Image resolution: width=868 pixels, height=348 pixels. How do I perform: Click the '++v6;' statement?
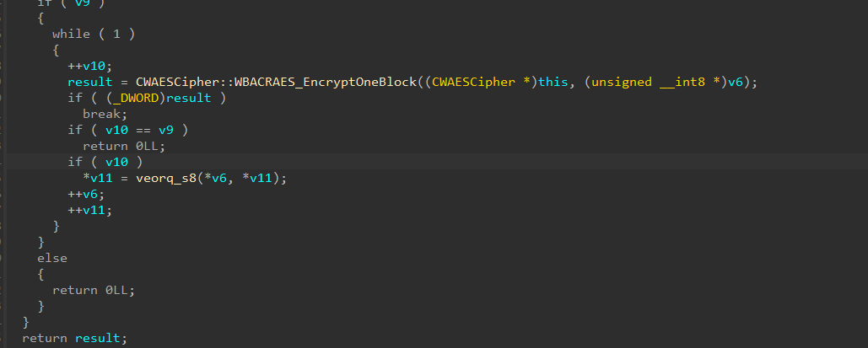click(x=86, y=194)
